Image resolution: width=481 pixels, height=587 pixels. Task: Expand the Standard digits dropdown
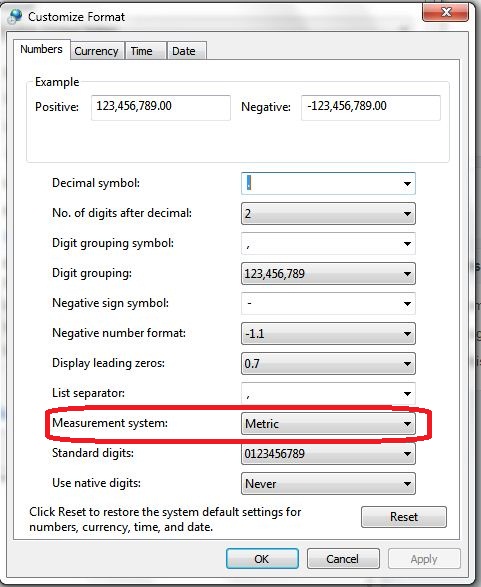(x=328, y=453)
